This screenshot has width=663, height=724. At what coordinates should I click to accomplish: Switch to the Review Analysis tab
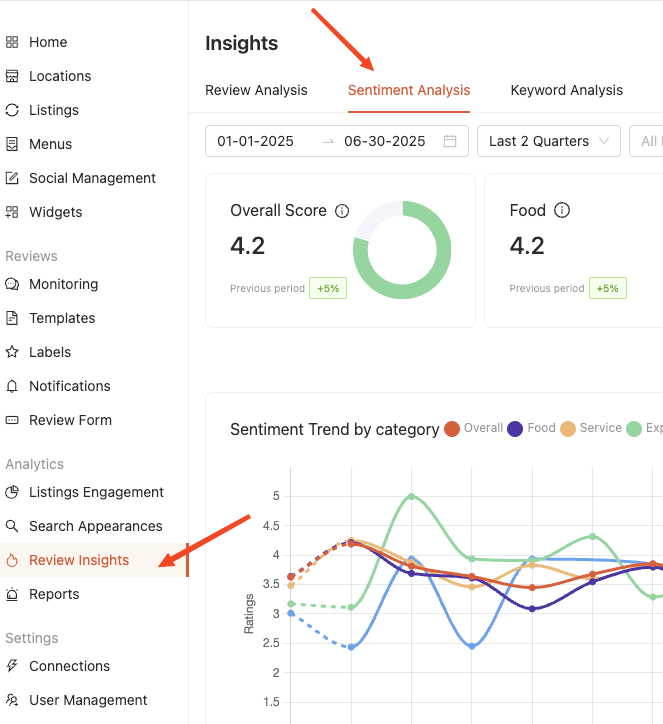(256, 90)
